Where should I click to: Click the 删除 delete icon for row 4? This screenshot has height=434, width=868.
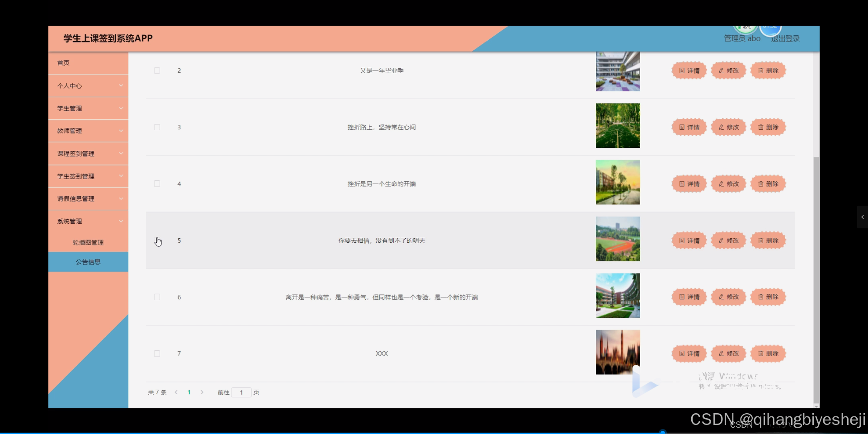click(768, 184)
